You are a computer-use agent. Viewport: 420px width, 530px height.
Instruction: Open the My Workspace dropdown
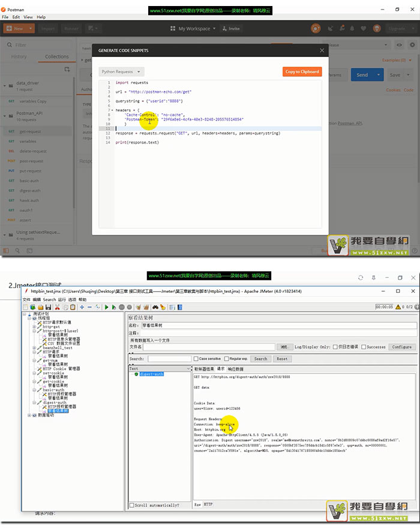click(193, 29)
